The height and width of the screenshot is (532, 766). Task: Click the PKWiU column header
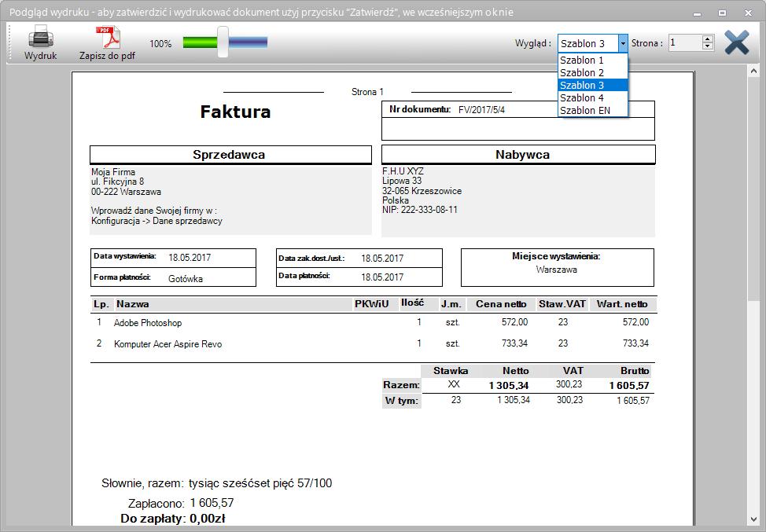tap(371, 304)
